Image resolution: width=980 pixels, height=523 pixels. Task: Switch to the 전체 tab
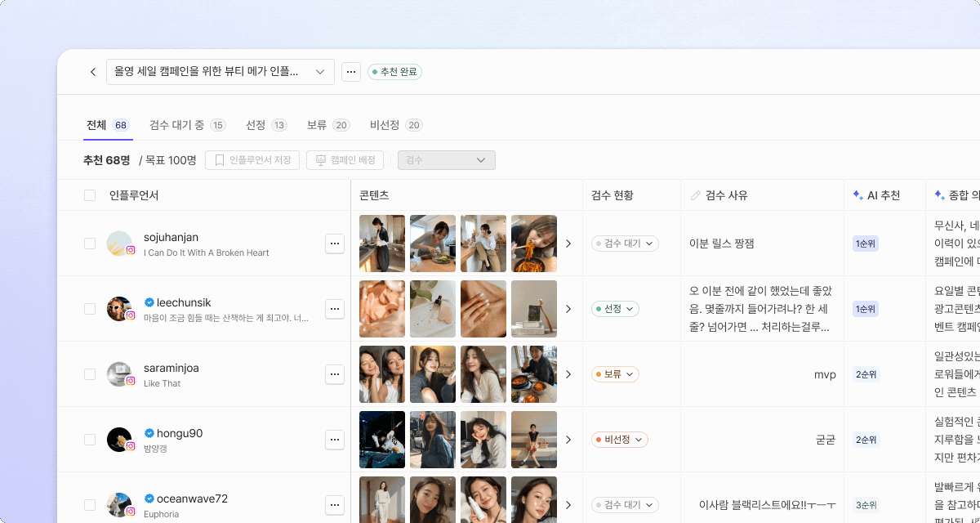pos(108,125)
